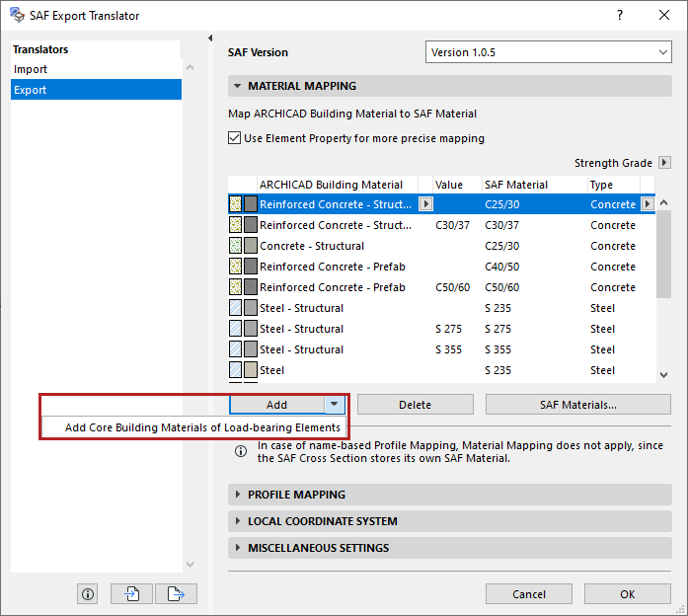
Task: Click translators list scroll down chevron
Action: click(x=190, y=565)
